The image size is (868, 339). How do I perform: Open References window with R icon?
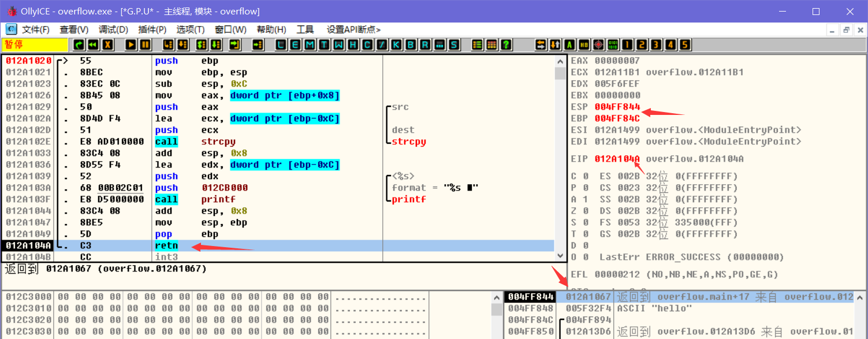click(x=426, y=44)
